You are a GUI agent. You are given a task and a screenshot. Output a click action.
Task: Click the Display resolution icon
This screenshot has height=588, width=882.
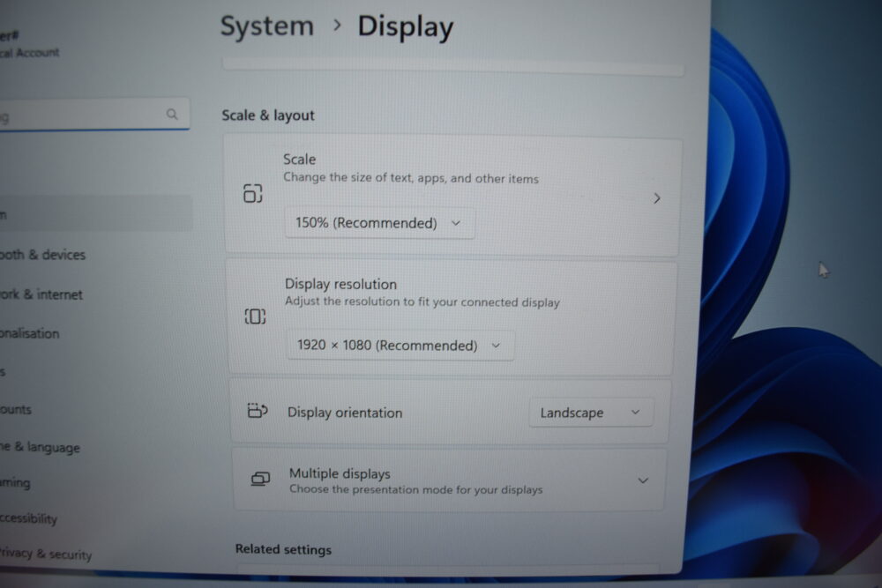[x=255, y=316]
